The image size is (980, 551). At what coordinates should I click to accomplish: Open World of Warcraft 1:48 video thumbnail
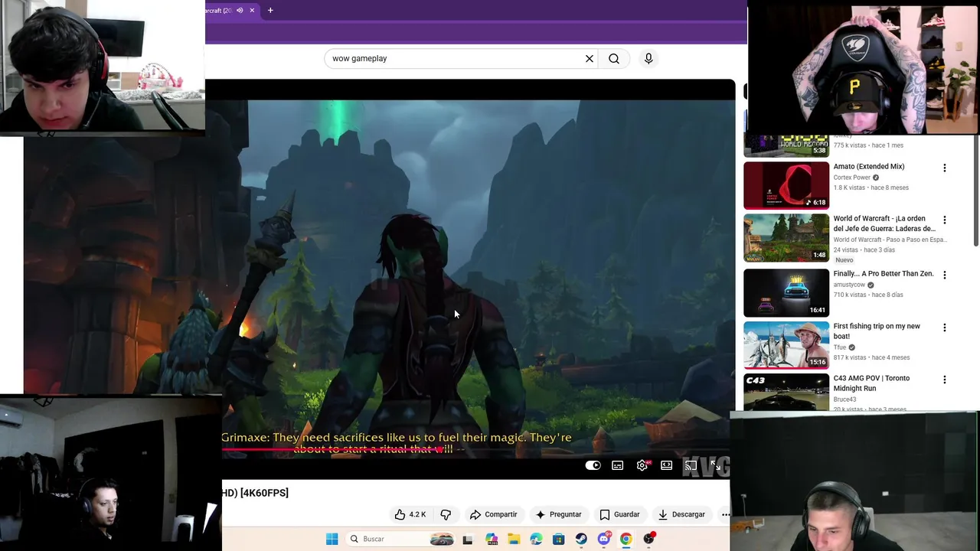[786, 238]
